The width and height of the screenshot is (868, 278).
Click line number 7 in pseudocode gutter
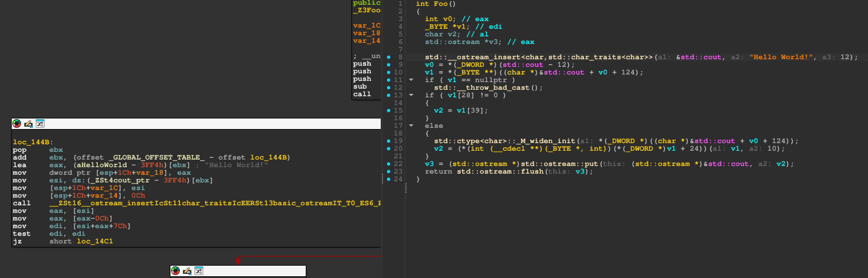coord(401,49)
